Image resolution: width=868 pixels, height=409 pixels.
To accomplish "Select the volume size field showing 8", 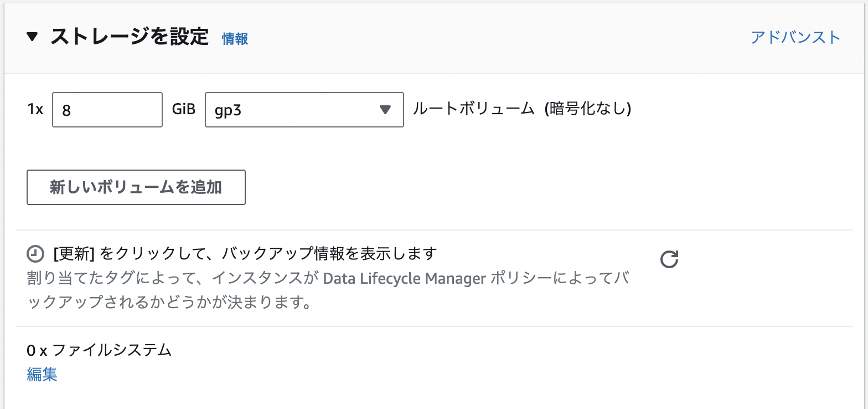I will [x=107, y=109].
